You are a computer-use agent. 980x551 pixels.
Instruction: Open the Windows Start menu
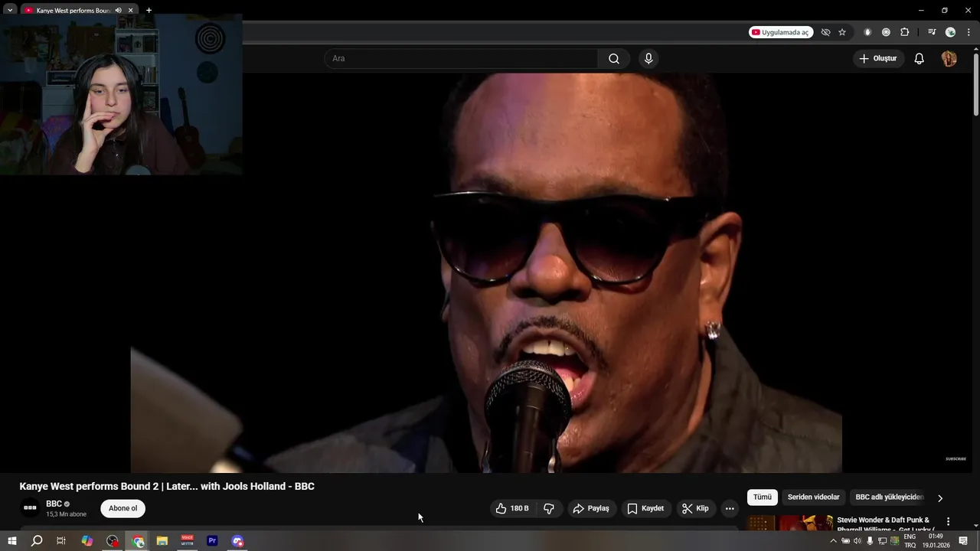coord(12,541)
